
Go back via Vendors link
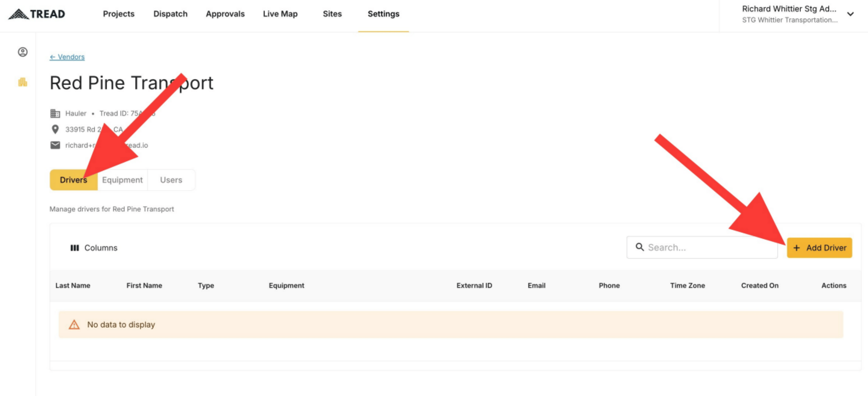[x=67, y=57]
